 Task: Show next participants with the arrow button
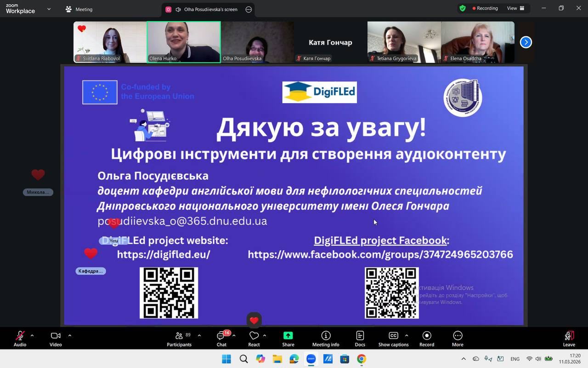(526, 42)
